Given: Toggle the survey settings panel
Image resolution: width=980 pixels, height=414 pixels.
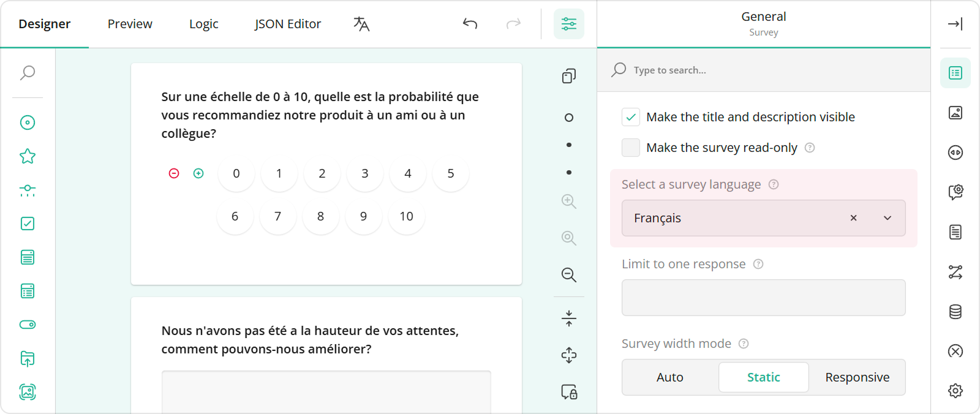Looking at the screenshot, I should pyautogui.click(x=569, y=24).
